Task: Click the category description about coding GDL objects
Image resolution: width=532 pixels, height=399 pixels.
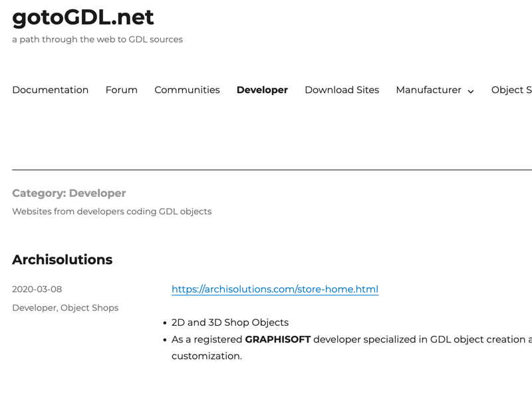Action: tap(112, 211)
